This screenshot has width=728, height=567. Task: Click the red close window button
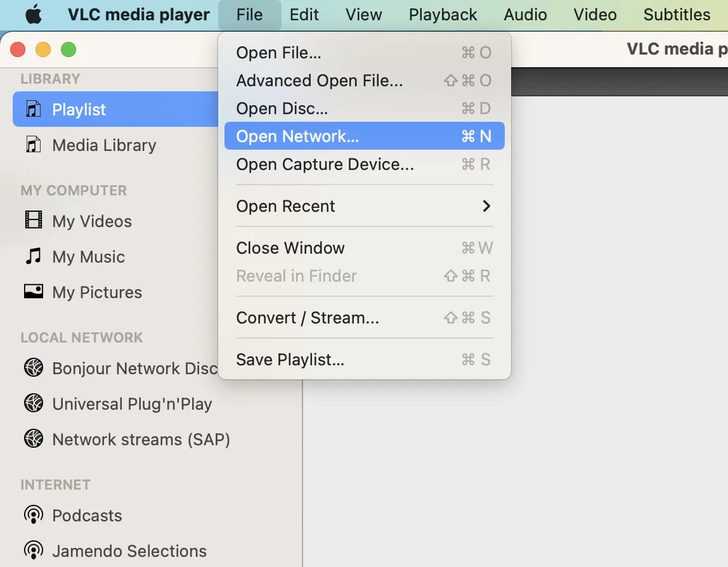tap(18, 49)
